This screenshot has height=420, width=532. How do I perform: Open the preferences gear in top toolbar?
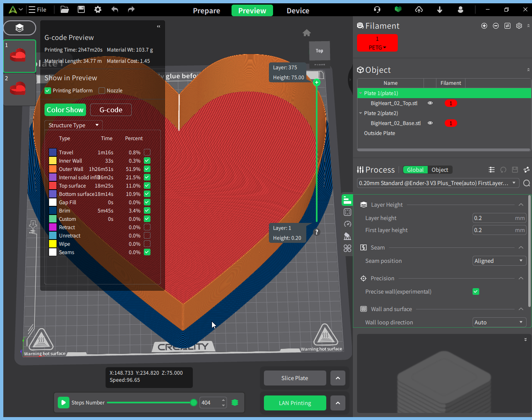98,10
